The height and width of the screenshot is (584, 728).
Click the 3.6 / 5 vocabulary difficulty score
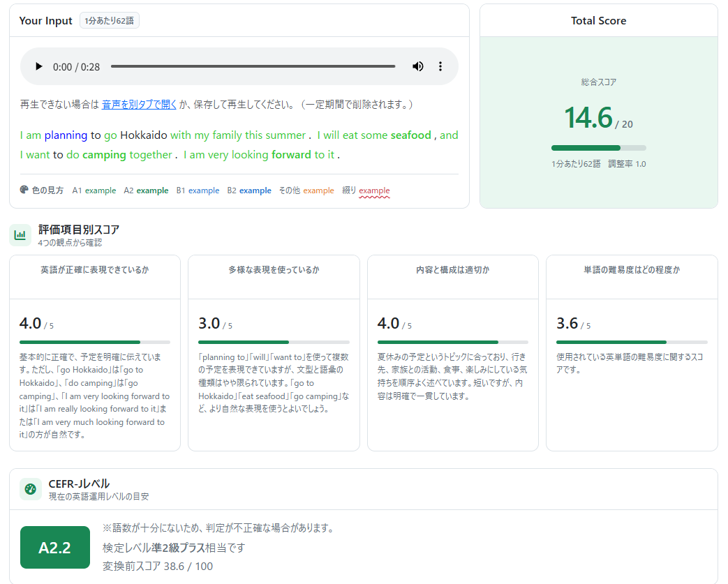(x=573, y=323)
